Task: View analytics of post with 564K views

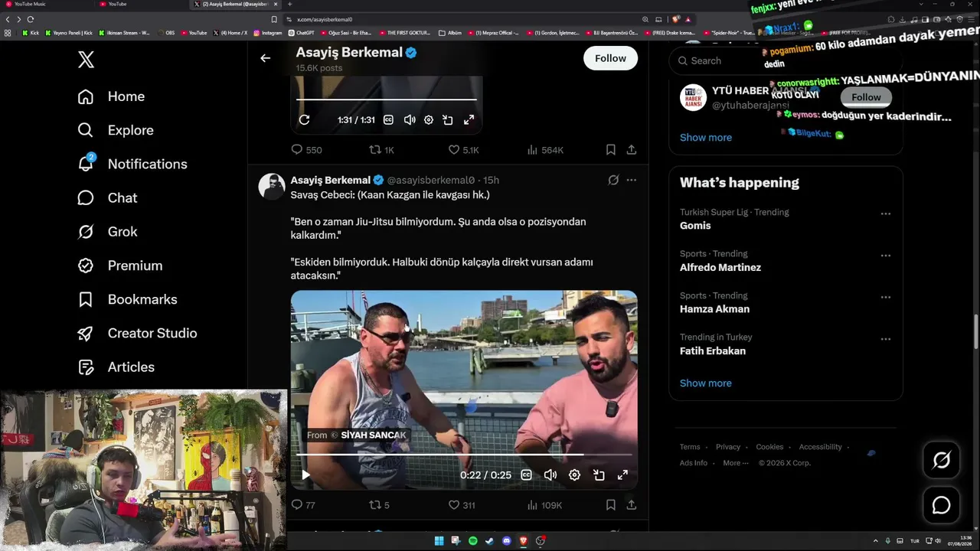Action: pos(545,150)
